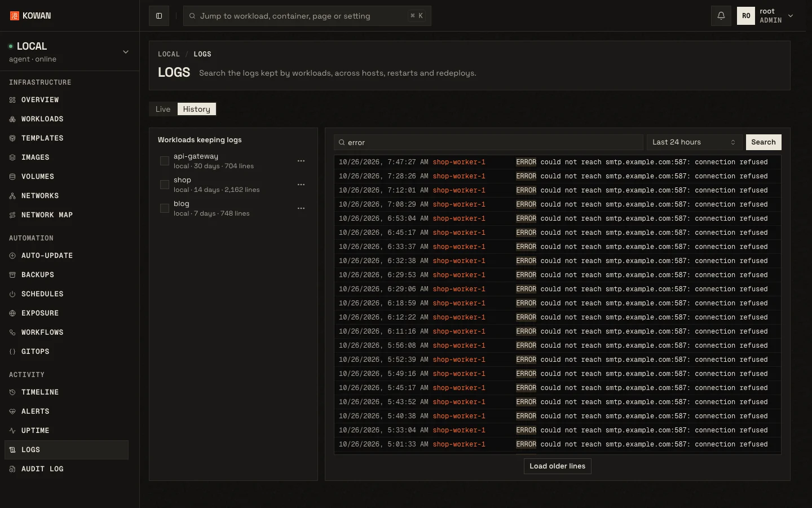812x508 pixels.
Task: Select Logs in the sidebar
Action: click(x=67, y=450)
